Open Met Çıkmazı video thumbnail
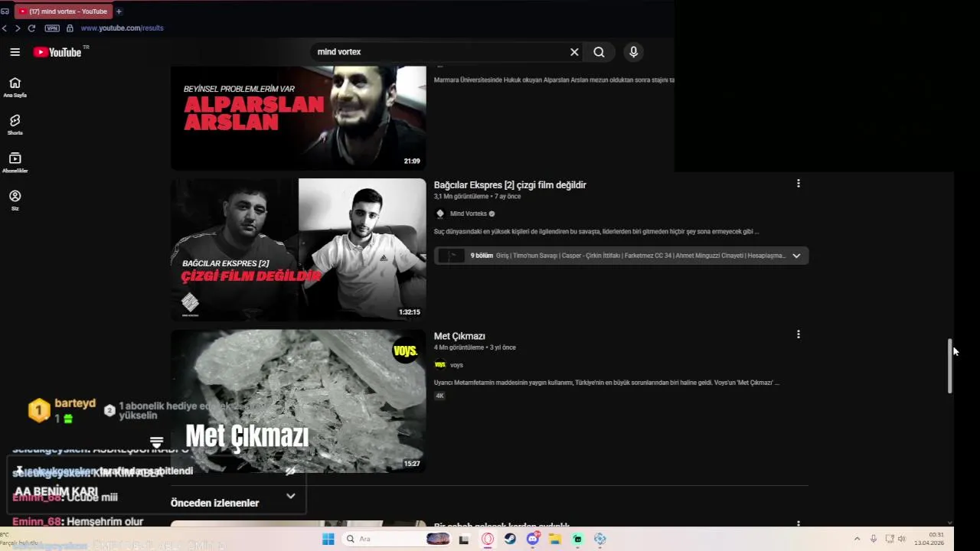 tap(298, 400)
